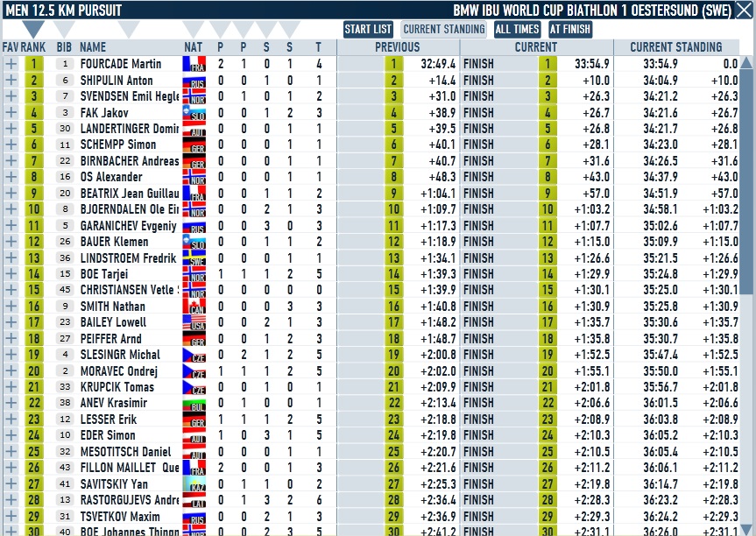Click France flag for FOURCADE Martin
This screenshot has height=536, width=756.
point(194,64)
